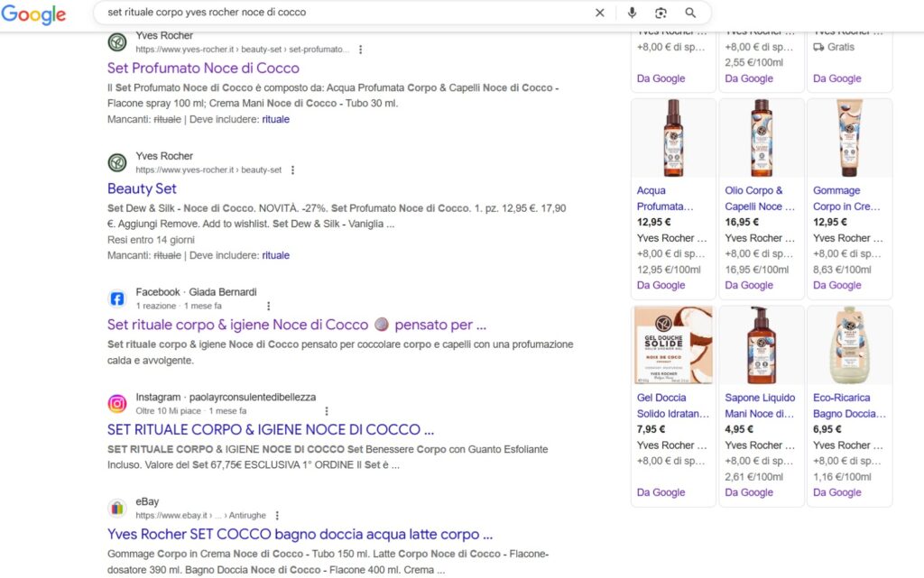Viewport: 924px width, 578px height.
Task: Click the Facebook favicon for Giada Bernardi
Action: tap(117, 298)
